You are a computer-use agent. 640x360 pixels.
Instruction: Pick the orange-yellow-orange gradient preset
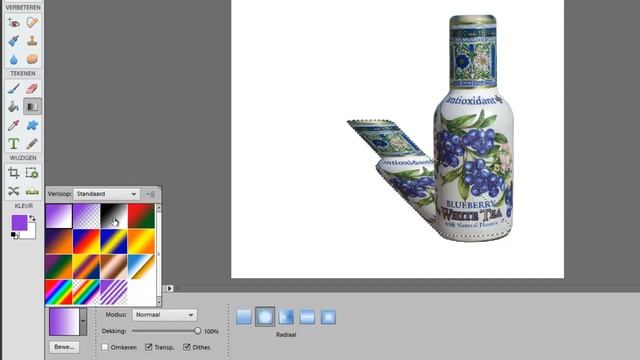[x=141, y=241]
